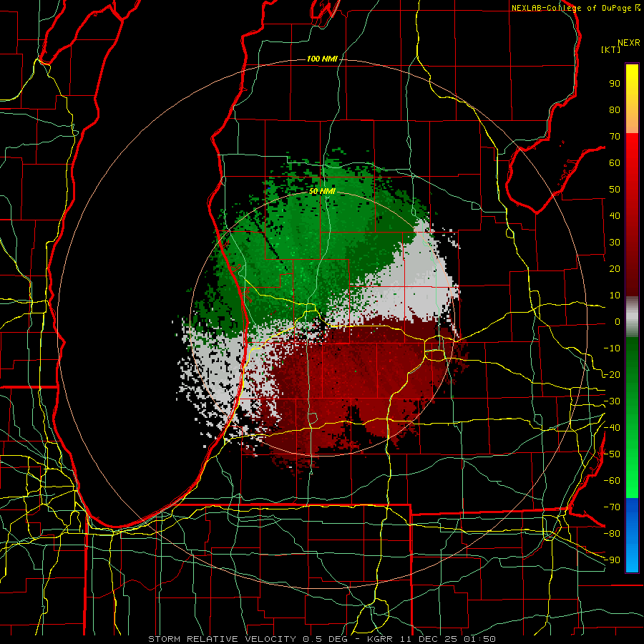Click the 80 knot label on the velocity scale
Image resolution: width=644 pixels, height=644 pixels.
[x=615, y=110]
